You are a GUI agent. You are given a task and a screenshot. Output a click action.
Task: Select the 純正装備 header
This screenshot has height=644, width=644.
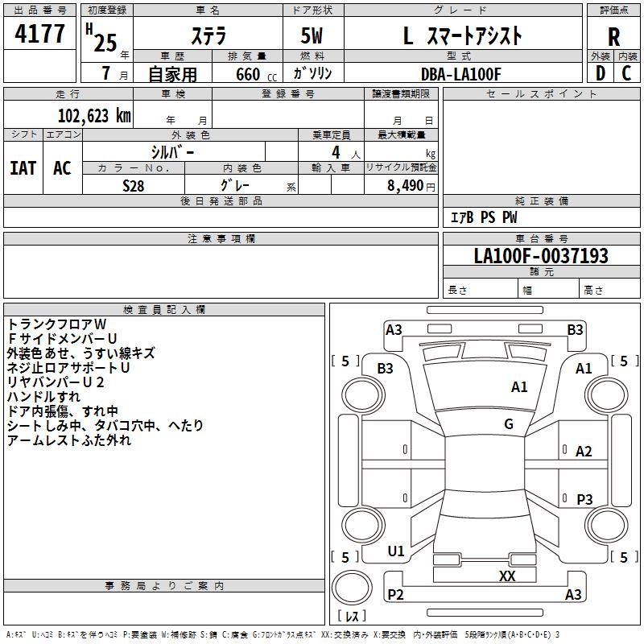541,200
